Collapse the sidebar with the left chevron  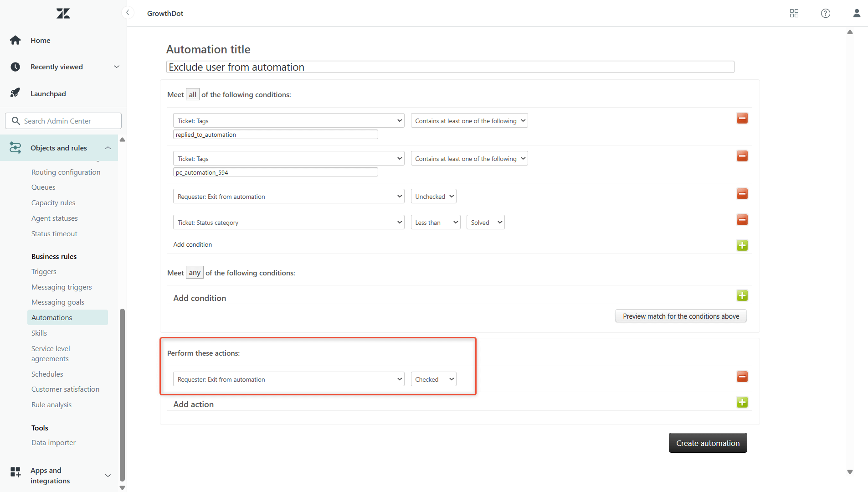point(128,12)
